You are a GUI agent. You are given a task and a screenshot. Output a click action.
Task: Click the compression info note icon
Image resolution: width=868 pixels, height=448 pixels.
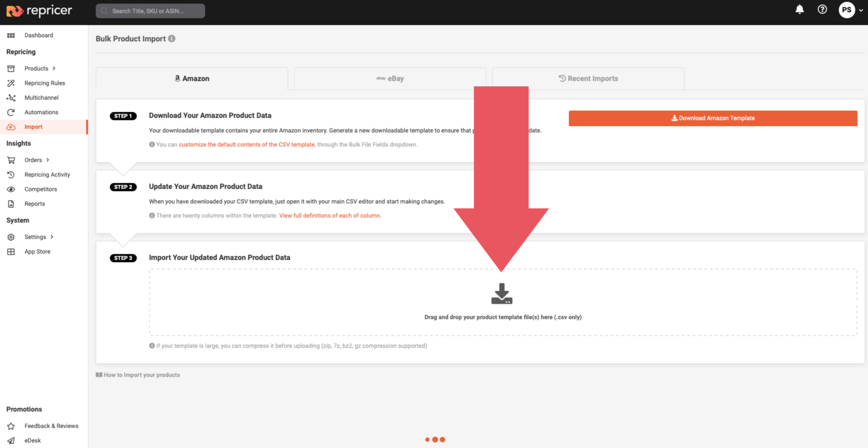click(x=152, y=346)
